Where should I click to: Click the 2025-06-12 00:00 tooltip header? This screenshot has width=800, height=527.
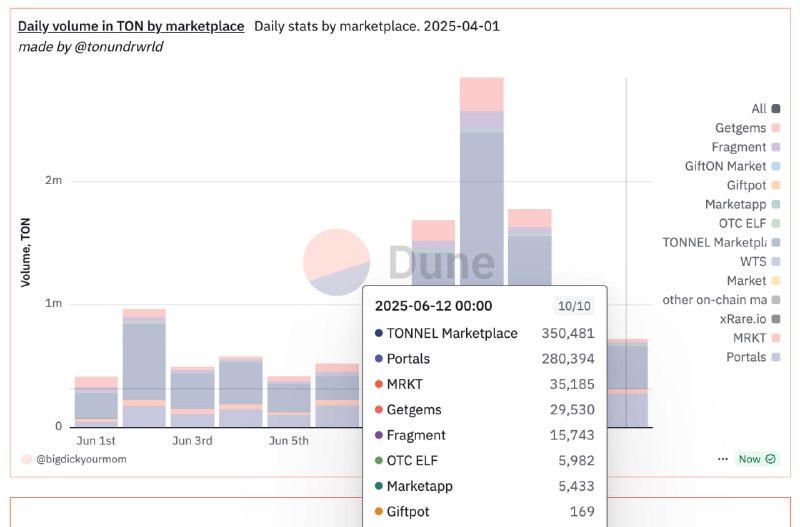coord(434,306)
